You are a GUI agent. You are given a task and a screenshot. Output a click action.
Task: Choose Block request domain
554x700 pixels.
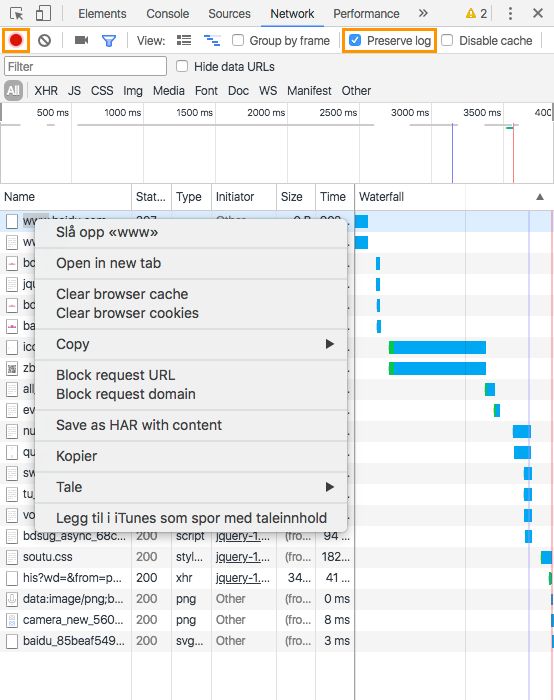coord(191,394)
